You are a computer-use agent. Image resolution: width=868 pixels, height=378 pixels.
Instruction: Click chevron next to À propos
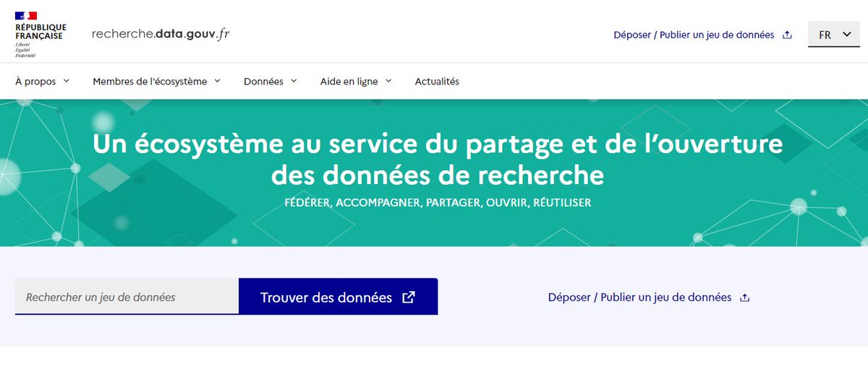click(x=66, y=81)
